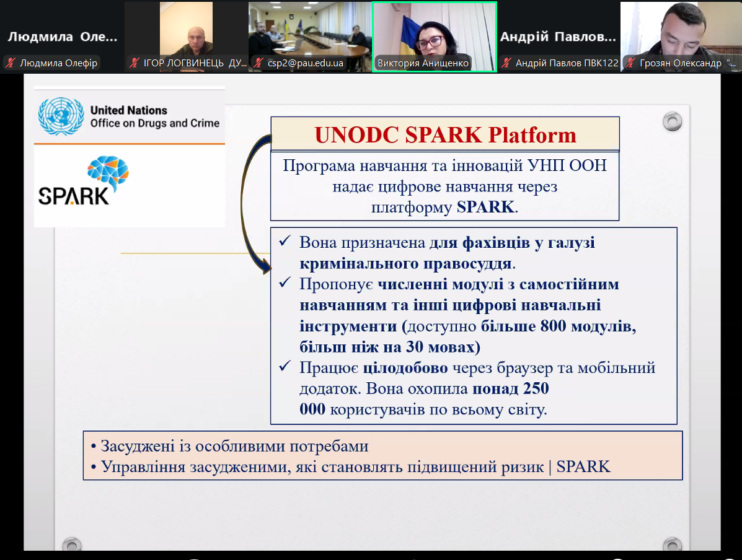Click the SPARK brain logo
742x560 pixels.
pyautogui.click(x=107, y=172)
